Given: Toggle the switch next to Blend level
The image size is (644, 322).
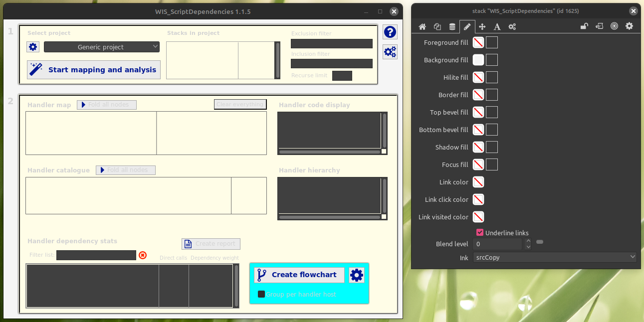Looking at the screenshot, I should 540,242.
